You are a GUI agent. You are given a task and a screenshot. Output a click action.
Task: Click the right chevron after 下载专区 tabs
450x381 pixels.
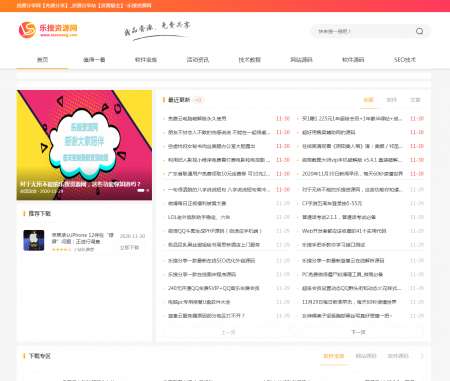tap(422, 356)
